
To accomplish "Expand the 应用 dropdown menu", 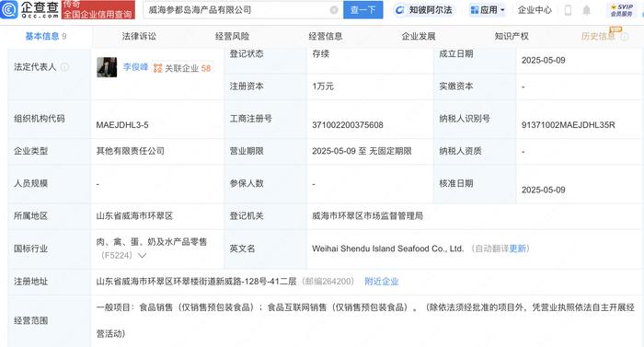I will point(488,10).
